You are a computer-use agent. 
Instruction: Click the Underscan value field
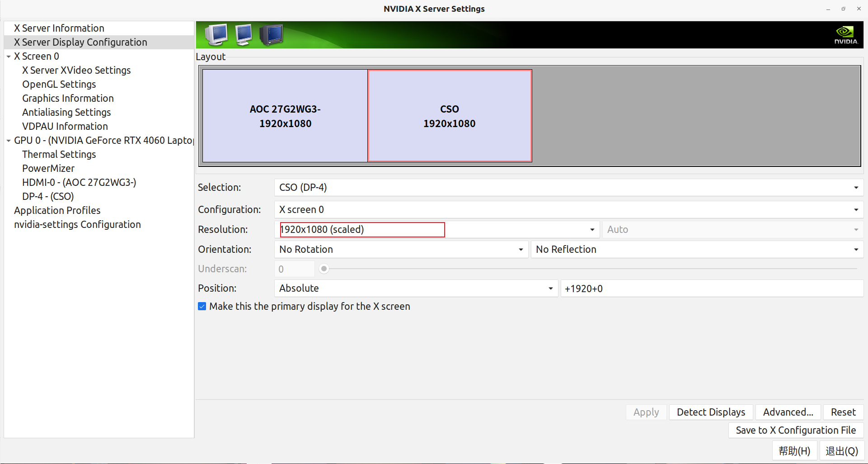coord(294,269)
